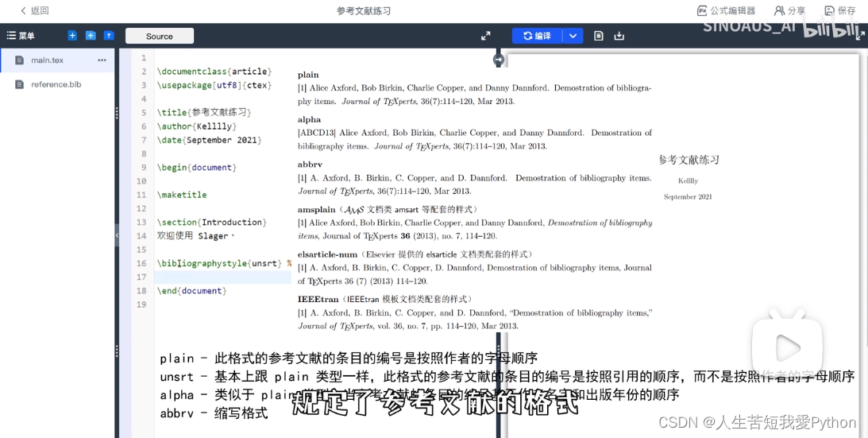
Task: Expand the editor pane with the arrows icon
Action: pos(485,36)
